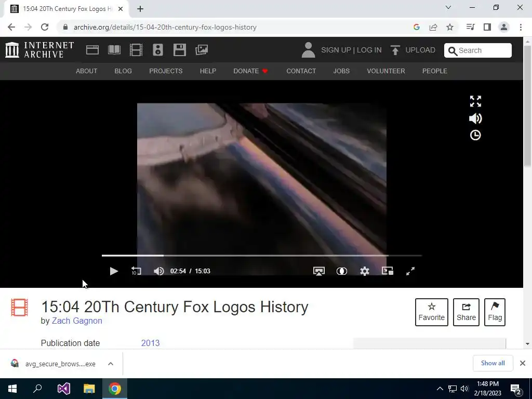Open the Web archive icon

tap(92, 50)
